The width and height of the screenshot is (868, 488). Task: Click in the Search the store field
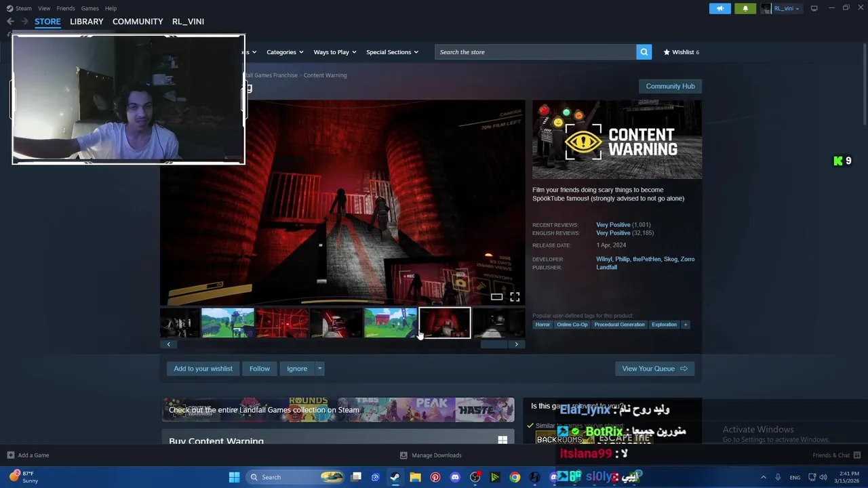pos(536,52)
